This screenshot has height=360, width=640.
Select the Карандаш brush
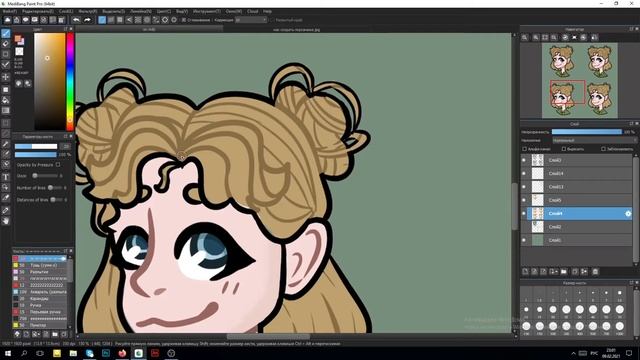pos(40,299)
